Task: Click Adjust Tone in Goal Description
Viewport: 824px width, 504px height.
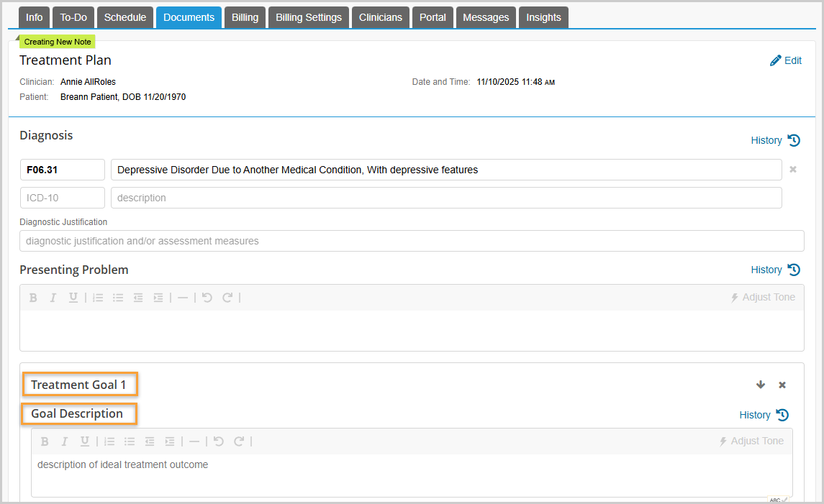Action: pyautogui.click(x=751, y=441)
